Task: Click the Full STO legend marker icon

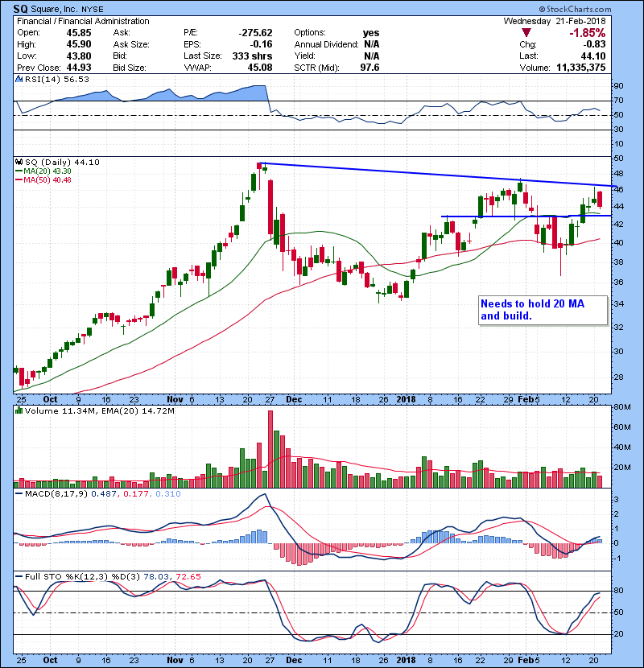Action: click(19, 577)
